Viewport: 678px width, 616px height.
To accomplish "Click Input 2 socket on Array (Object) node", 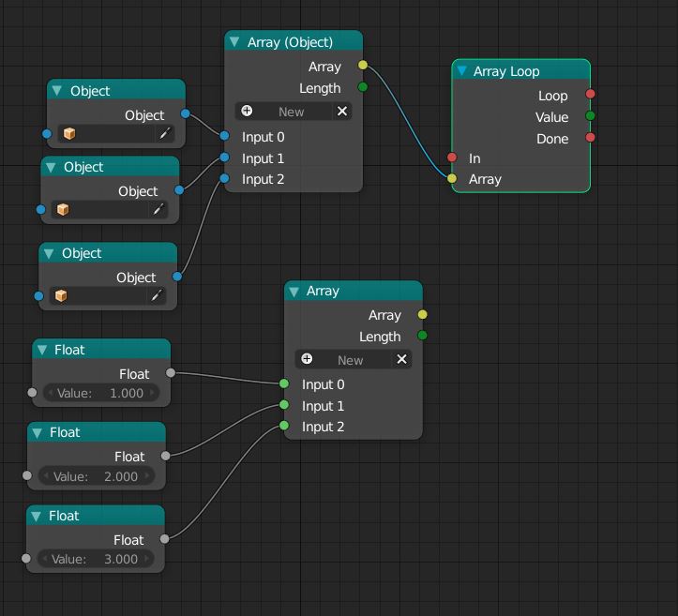I will pyautogui.click(x=224, y=178).
